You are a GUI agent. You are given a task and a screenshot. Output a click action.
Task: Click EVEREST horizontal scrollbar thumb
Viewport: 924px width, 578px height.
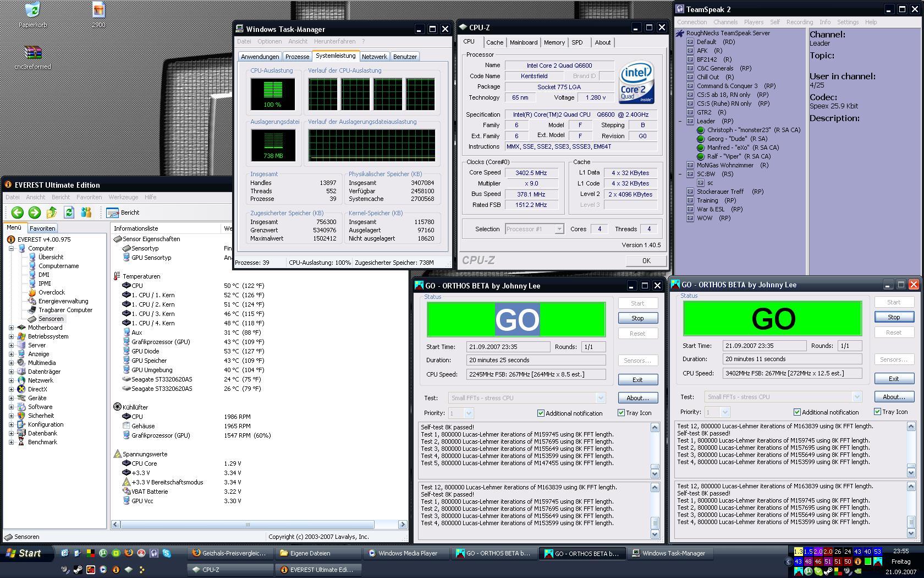[x=248, y=525]
